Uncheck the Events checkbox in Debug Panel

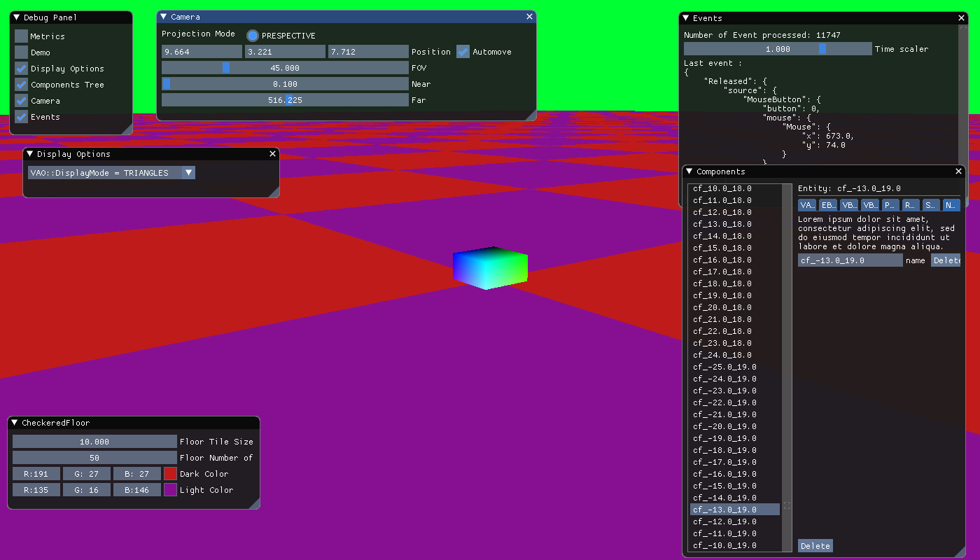click(21, 117)
